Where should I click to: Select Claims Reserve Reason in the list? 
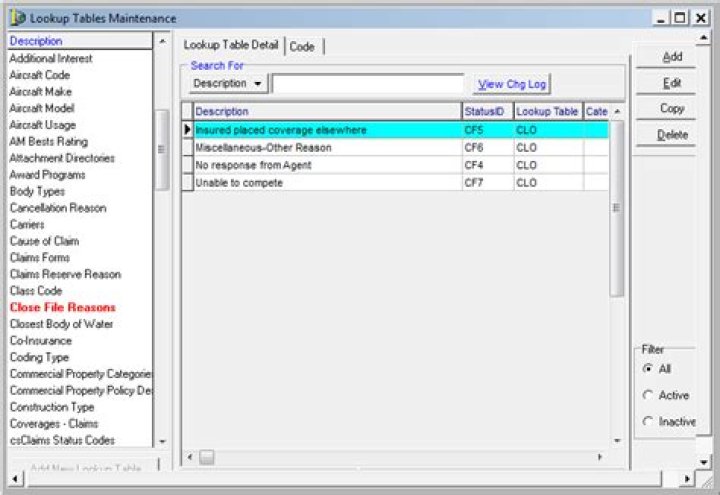pyautogui.click(x=65, y=274)
